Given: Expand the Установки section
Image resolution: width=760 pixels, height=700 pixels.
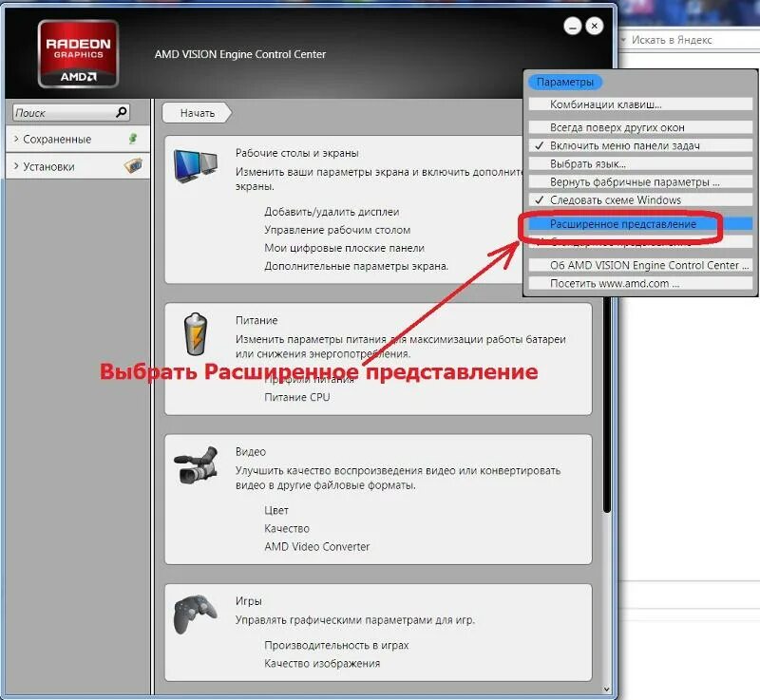Looking at the screenshot, I should tap(78, 166).
